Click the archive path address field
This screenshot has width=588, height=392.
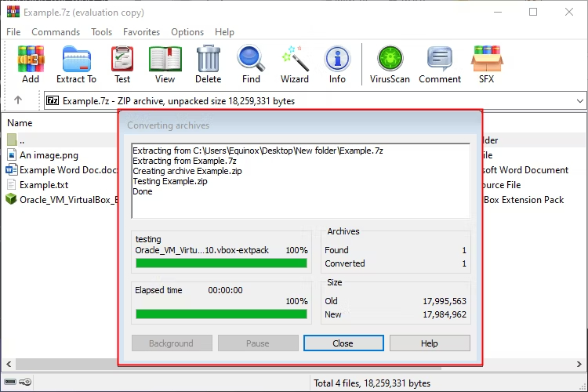click(x=315, y=101)
